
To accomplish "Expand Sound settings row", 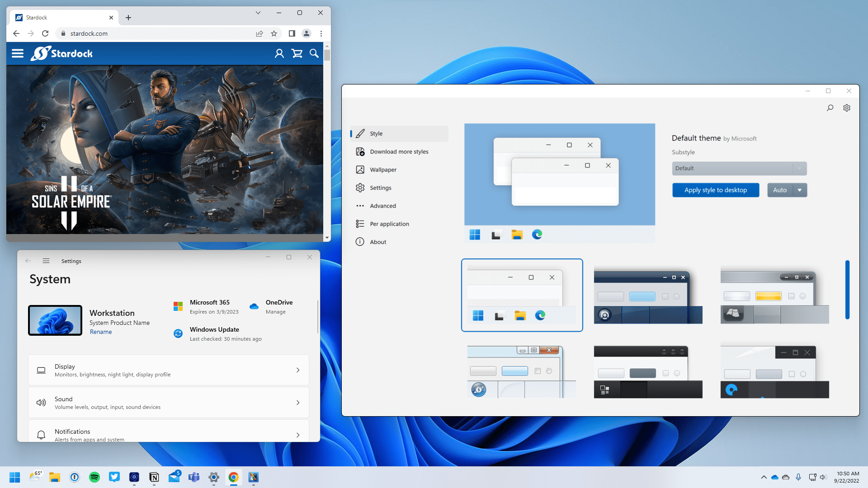I will [169, 403].
